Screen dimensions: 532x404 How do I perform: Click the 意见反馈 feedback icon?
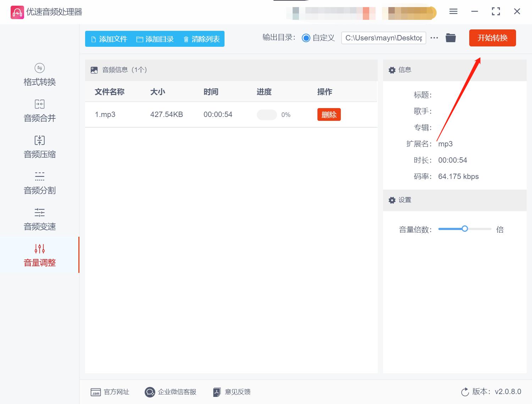click(x=216, y=392)
